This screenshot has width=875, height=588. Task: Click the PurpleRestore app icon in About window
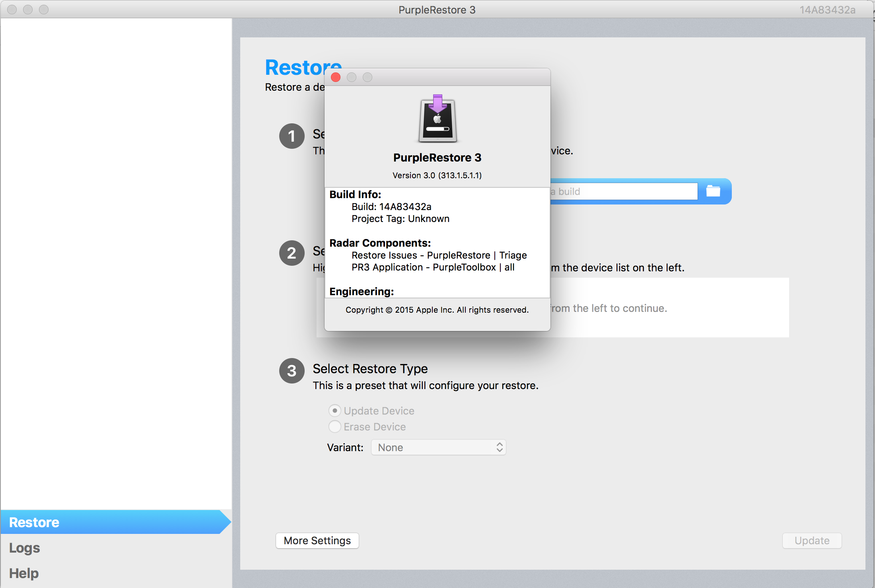coord(437,119)
